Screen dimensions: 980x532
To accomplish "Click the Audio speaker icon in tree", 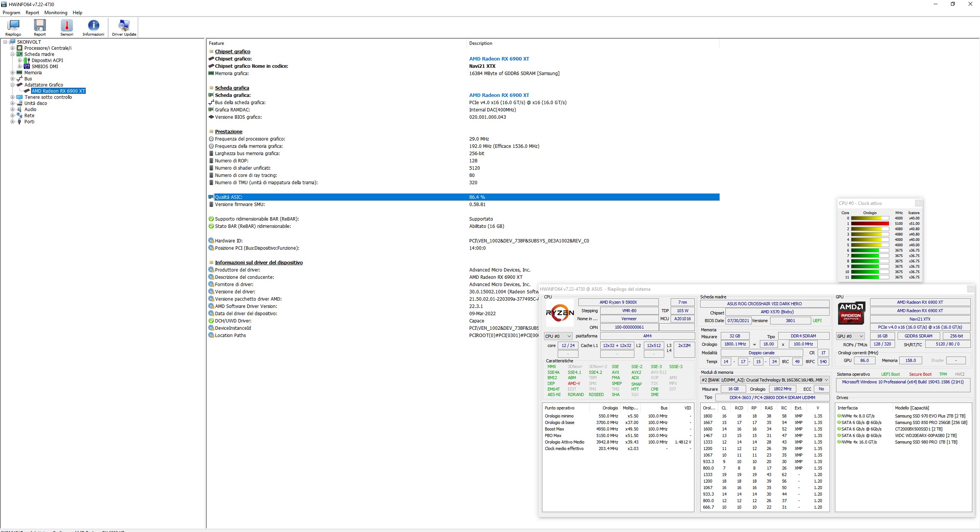I will (20, 109).
